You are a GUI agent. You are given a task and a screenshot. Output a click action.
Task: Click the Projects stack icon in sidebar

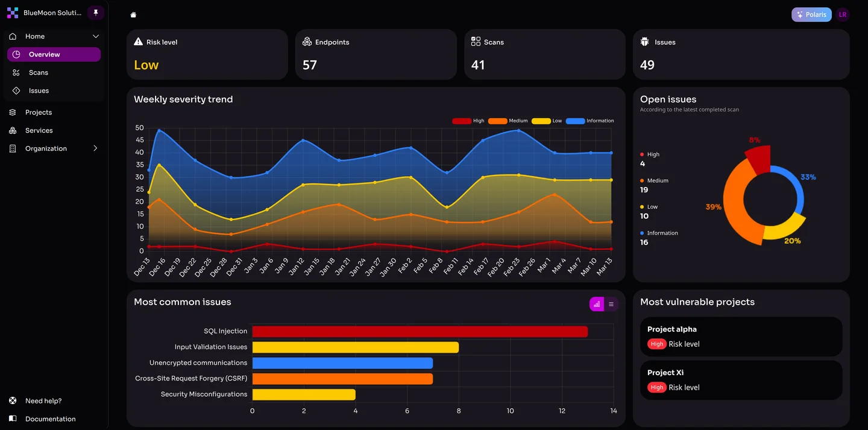point(13,112)
